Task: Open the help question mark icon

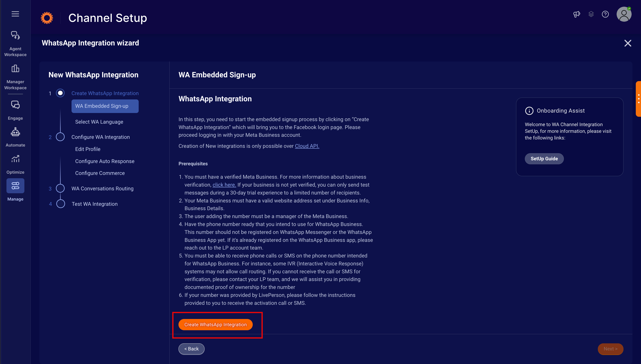Action: pyautogui.click(x=605, y=14)
